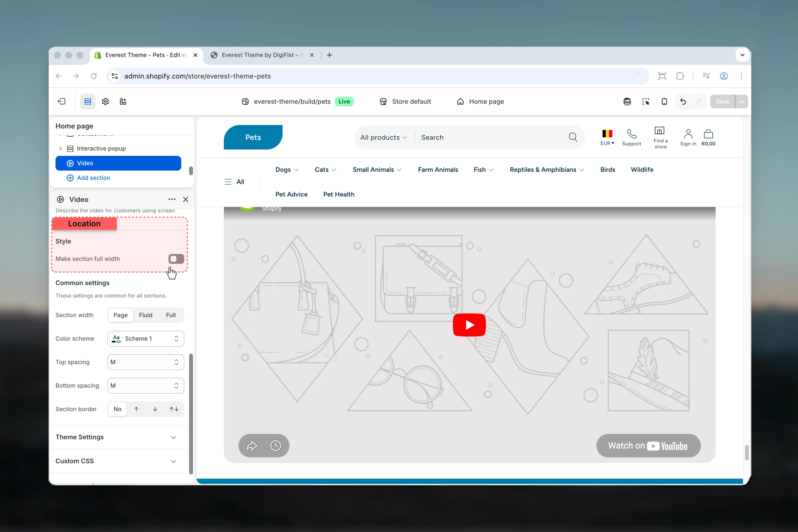Open the Chrome three-dot menu
This screenshot has height=532, width=798.
(x=741, y=76)
